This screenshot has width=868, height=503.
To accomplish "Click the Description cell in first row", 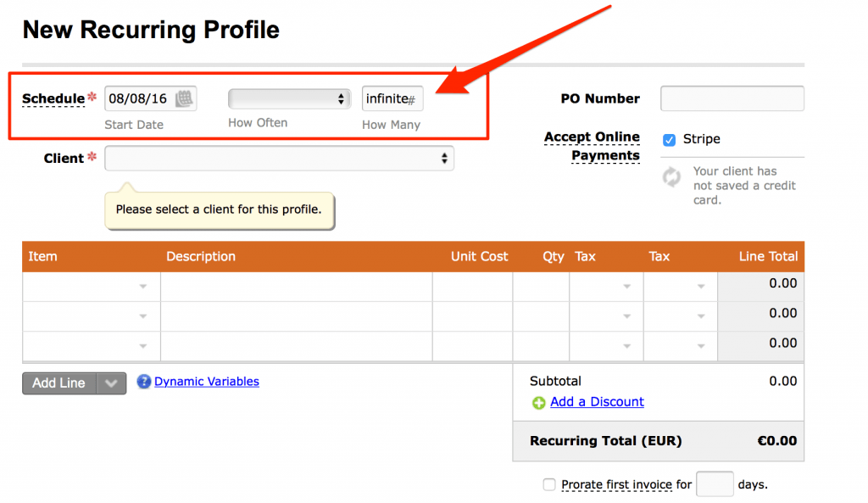I will click(x=297, y=287).
